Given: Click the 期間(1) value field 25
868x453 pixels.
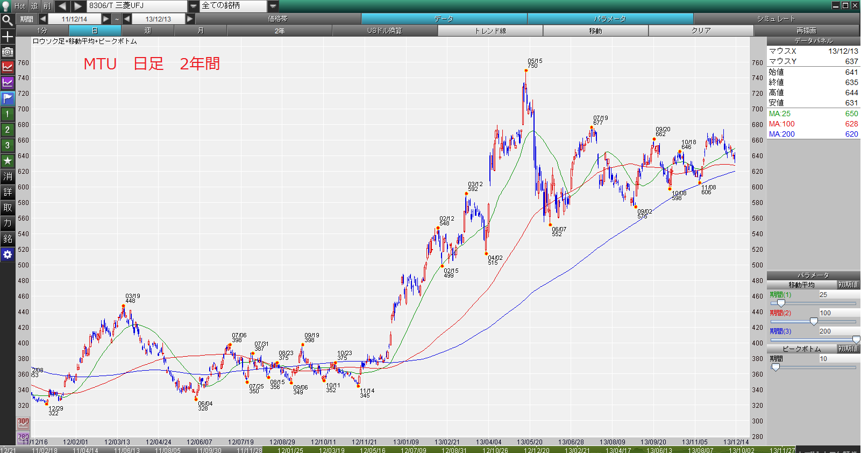Looking at the screenshot, I should [x=838, y=295].
